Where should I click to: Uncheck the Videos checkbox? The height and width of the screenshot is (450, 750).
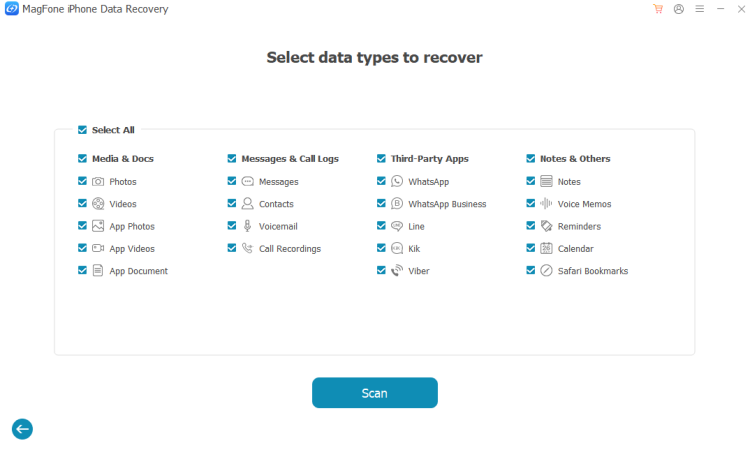(82, 203)
